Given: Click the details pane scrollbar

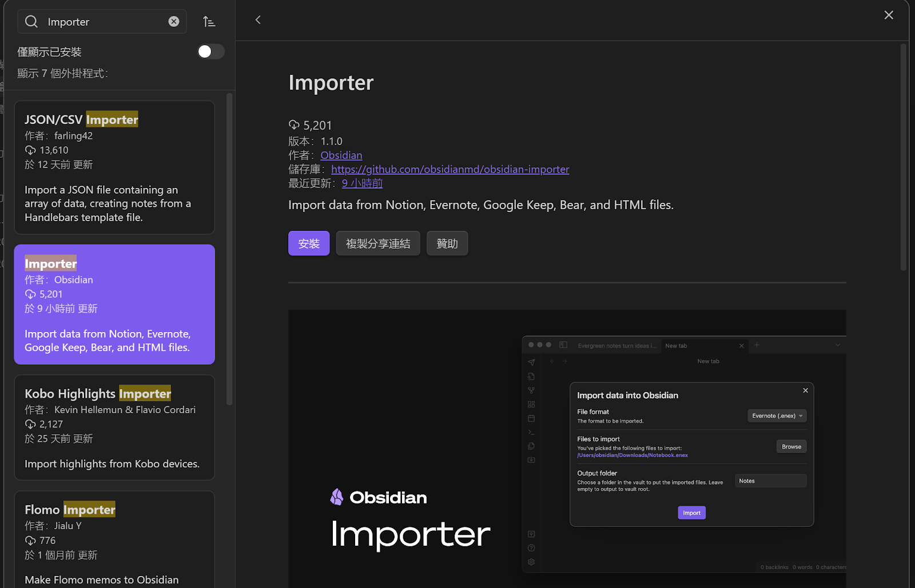Looking at the screenshot, I should click(904, 157).
